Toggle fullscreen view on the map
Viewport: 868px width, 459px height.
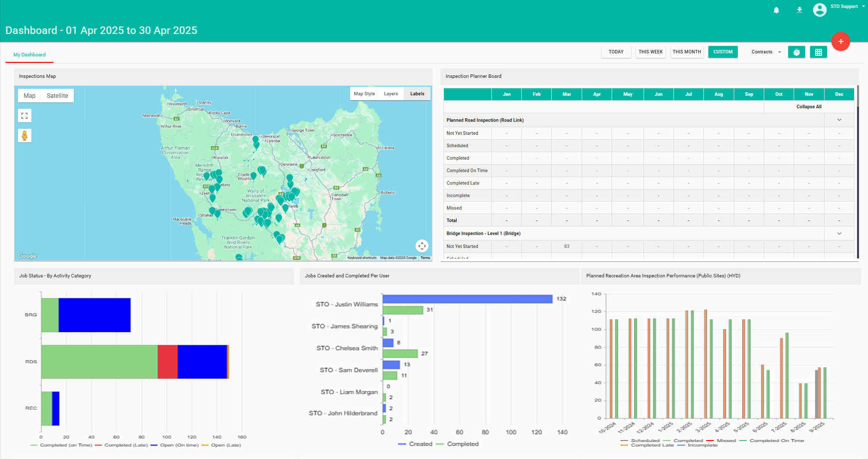[x=24, y=116]
